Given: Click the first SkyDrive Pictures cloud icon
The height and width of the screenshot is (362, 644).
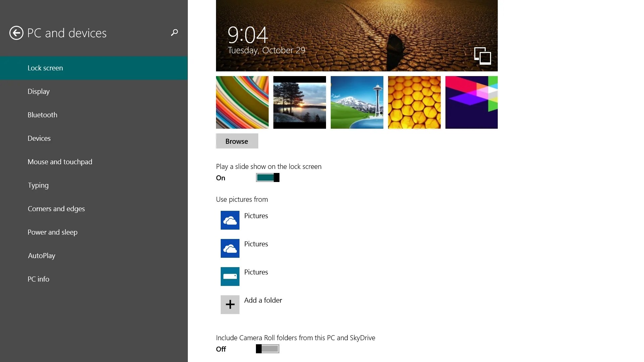Looking at the screenshot, I should point(230,220).
